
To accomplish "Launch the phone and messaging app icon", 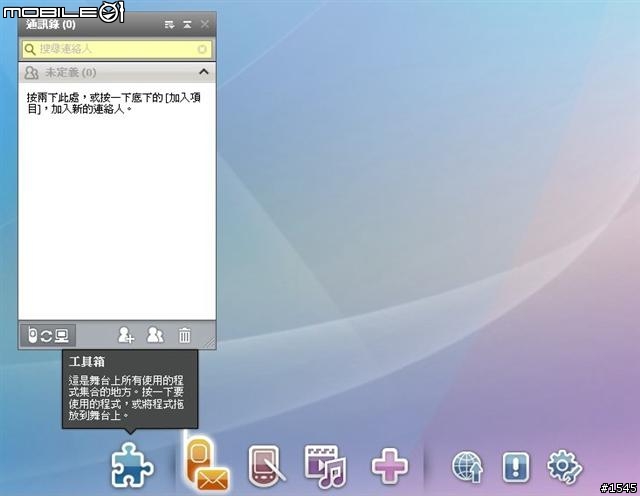I will pyautogui.click(x=207, y=463).
